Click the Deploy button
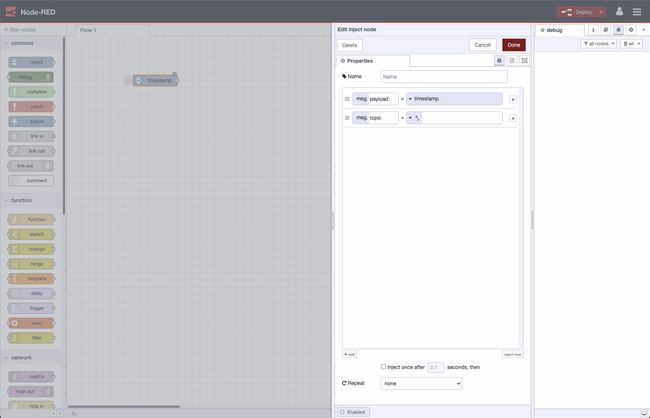 point(577,12)
